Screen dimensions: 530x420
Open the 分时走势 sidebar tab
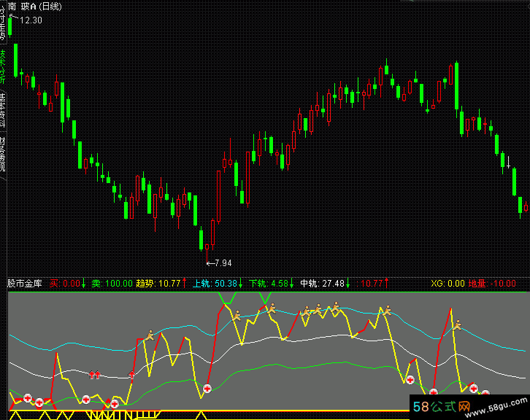point(3,23)
